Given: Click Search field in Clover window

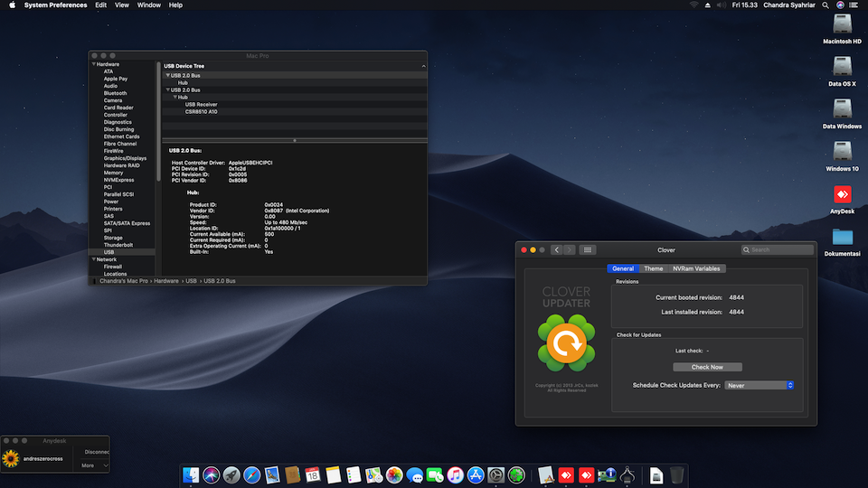Looking at the screenshot, I should click(x=778, y=250).
